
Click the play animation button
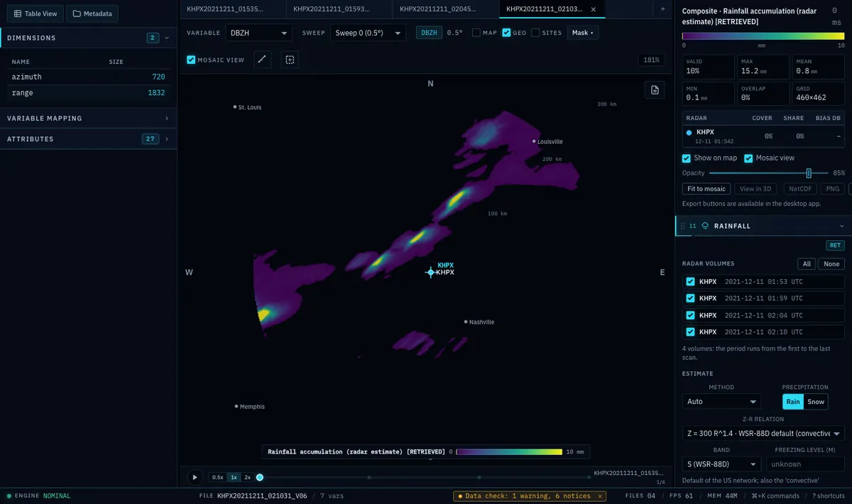pos(195,478)
